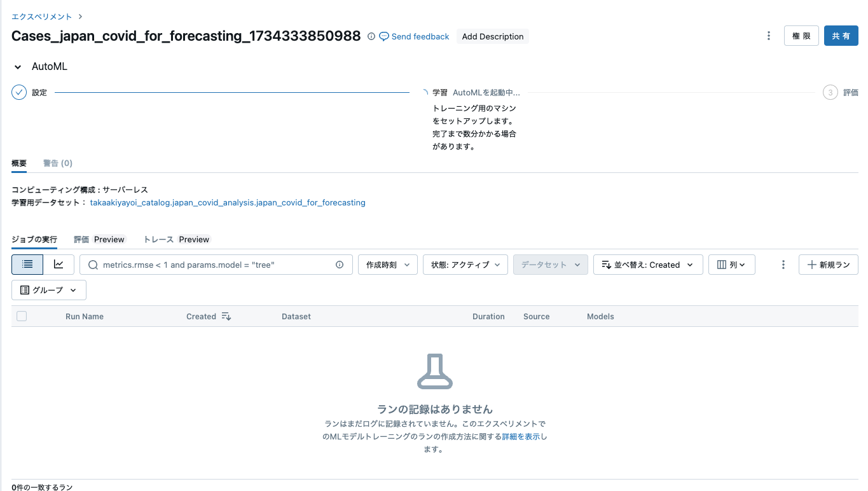This screenshot has width=868, height=491.
Task: Click the info icon after the experiment title
Action: pyautogui.click(x=371, y=36)
